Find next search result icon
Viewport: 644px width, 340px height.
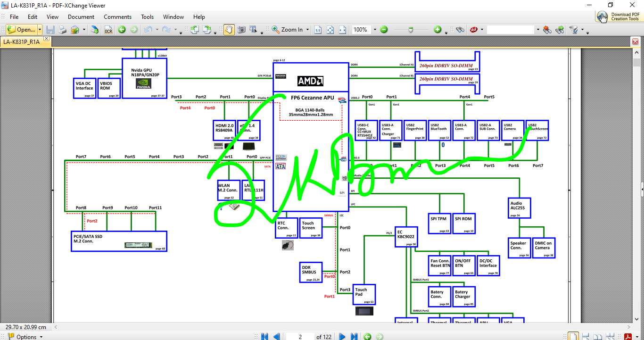pos(560,30)
